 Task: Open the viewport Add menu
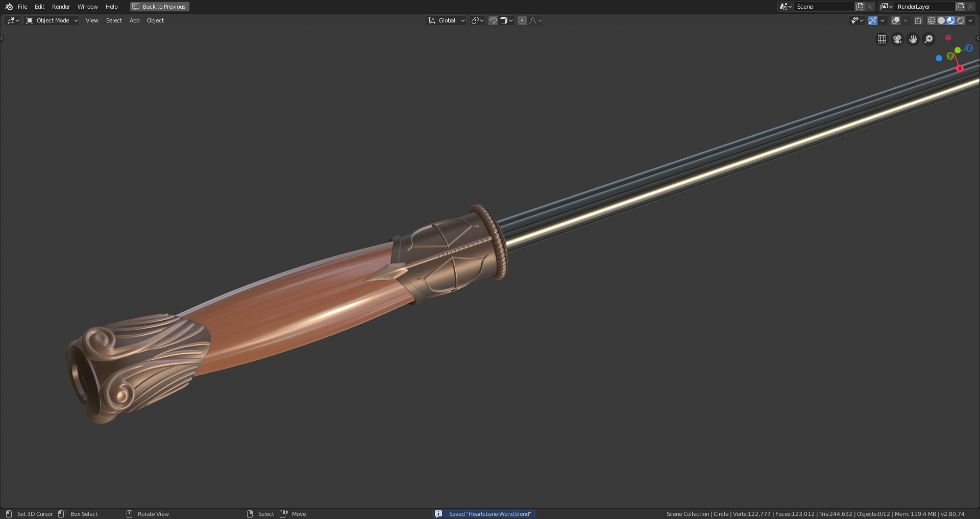pyautogui.click(x=134, y=20)
